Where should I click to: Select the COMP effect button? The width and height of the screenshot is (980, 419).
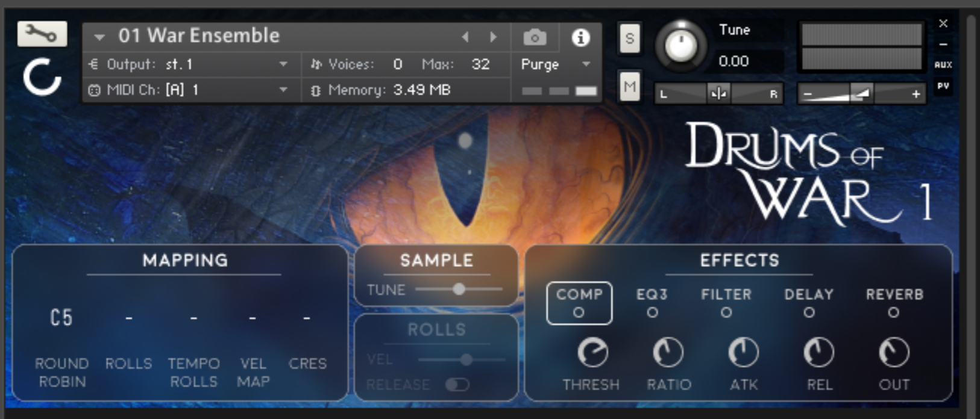(x=579, y=303)
